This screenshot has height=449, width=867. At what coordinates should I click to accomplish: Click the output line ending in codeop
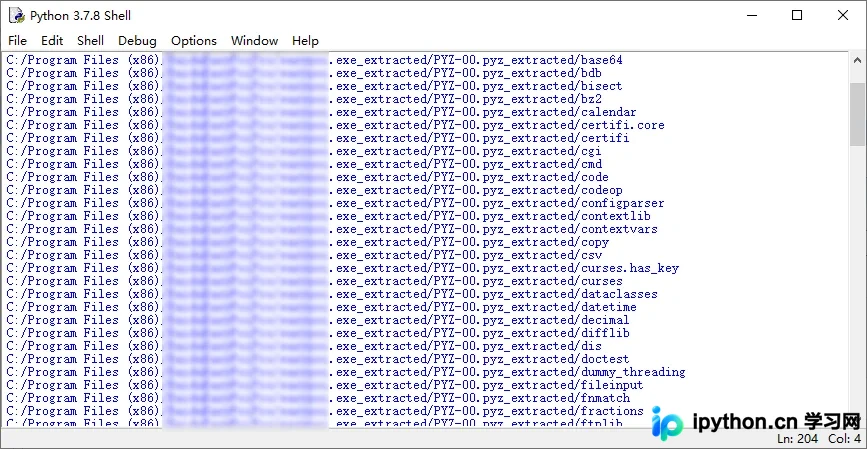315,190
